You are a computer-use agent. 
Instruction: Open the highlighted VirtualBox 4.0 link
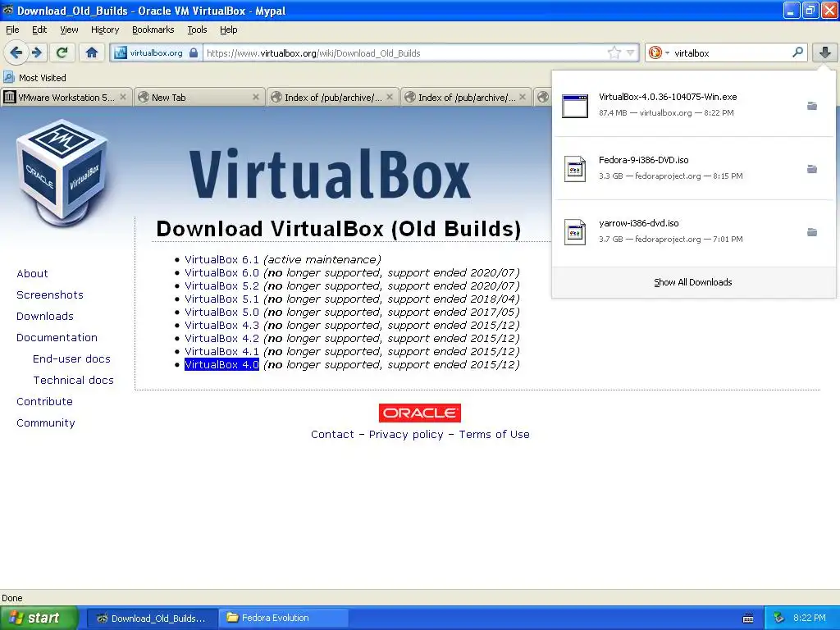tap(221, 365)
